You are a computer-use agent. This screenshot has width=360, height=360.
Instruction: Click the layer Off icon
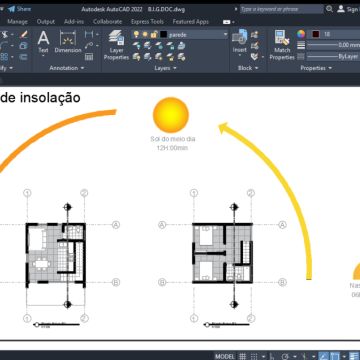137,46
